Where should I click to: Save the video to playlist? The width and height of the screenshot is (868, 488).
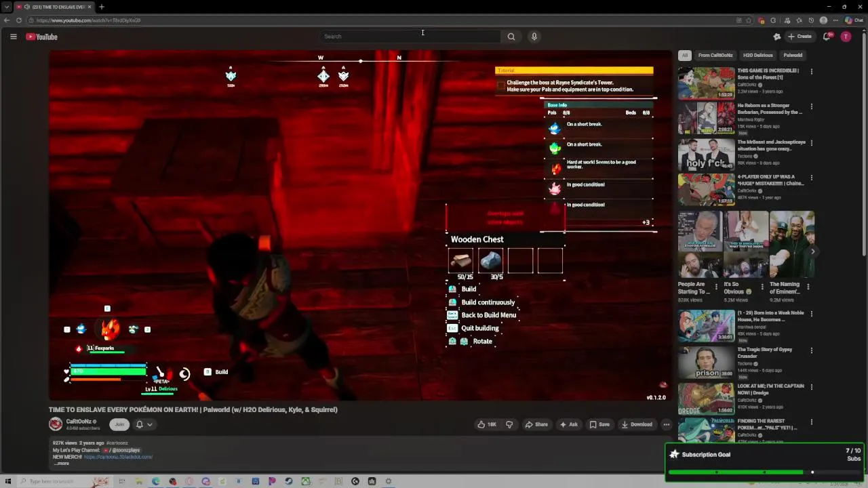599,424
